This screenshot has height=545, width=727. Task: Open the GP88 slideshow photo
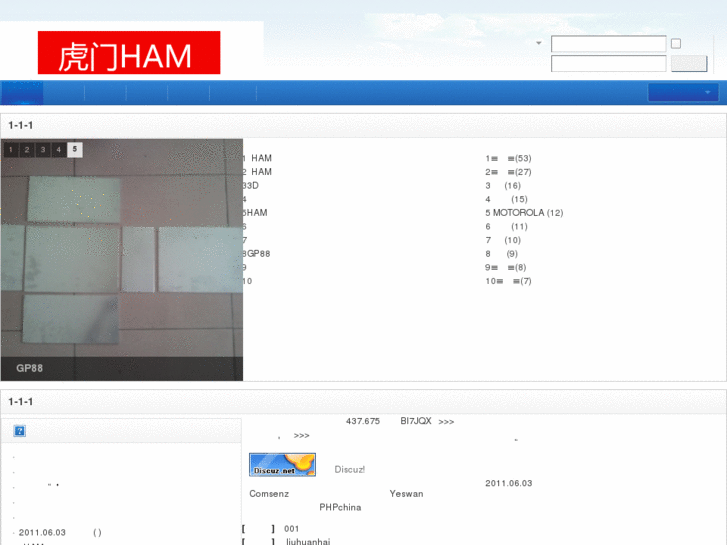[x=121, y=260]
